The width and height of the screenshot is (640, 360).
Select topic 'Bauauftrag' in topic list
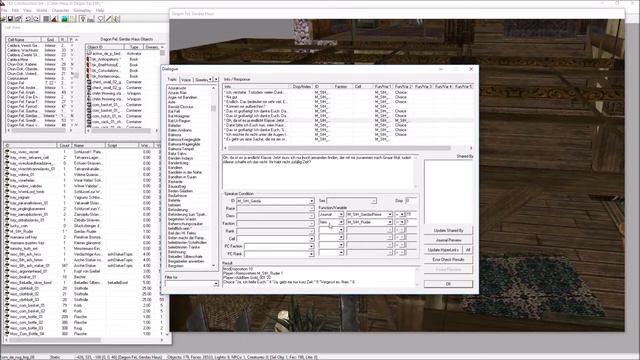177,187
